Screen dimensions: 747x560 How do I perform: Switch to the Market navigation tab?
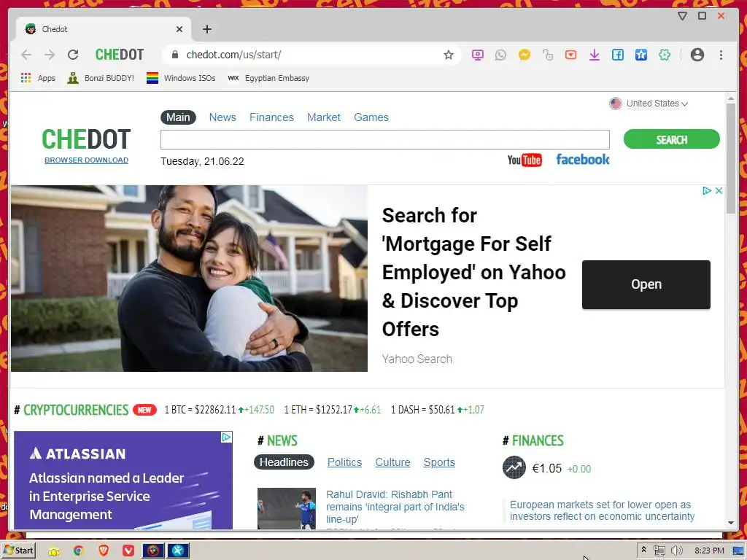pos(323,117)
